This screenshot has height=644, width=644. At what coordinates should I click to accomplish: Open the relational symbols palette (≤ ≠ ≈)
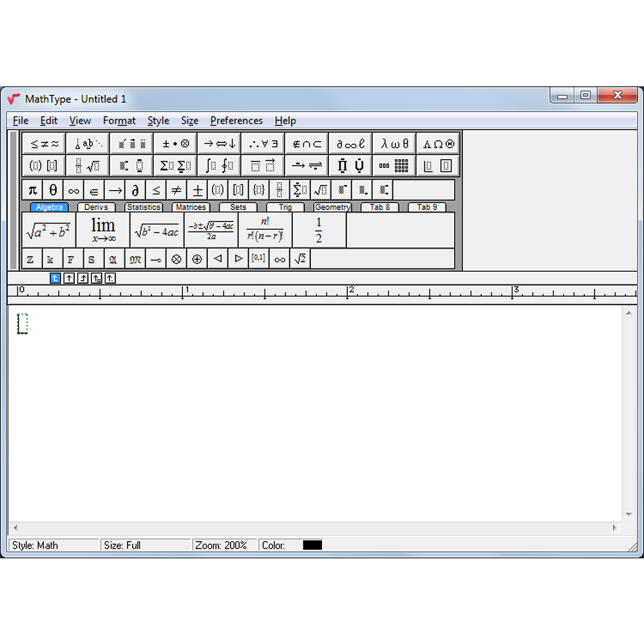click(44, 144)
